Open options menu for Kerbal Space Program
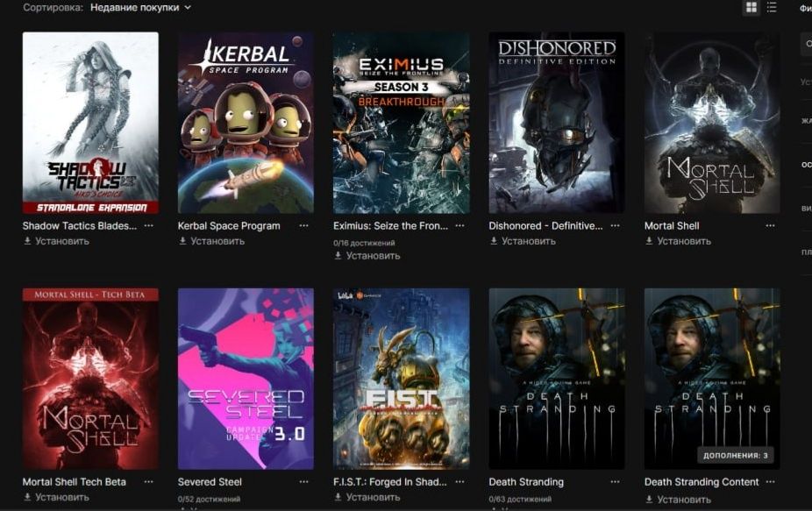This screenshot has width=812, height=511. [x=304, y=226]
